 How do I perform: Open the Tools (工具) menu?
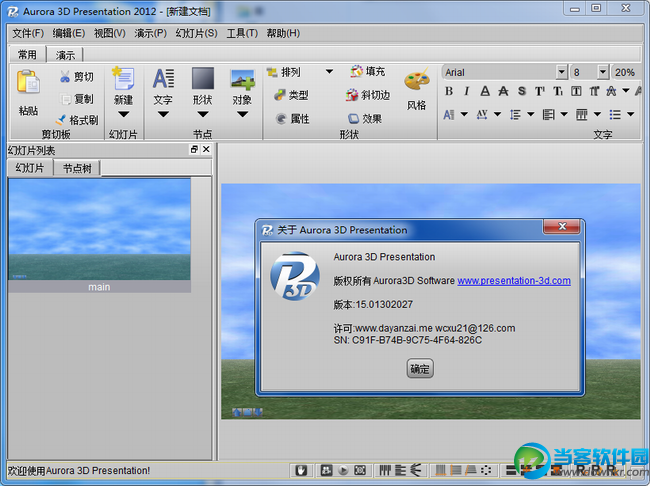coord(242,33)
